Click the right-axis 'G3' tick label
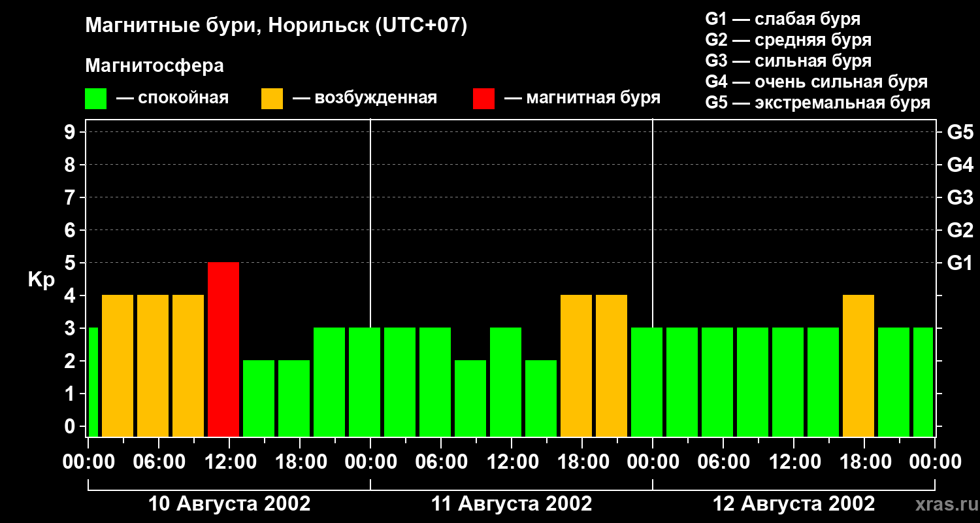The height and width of the screenshot is (523, 980). click(x=960, y=198)
